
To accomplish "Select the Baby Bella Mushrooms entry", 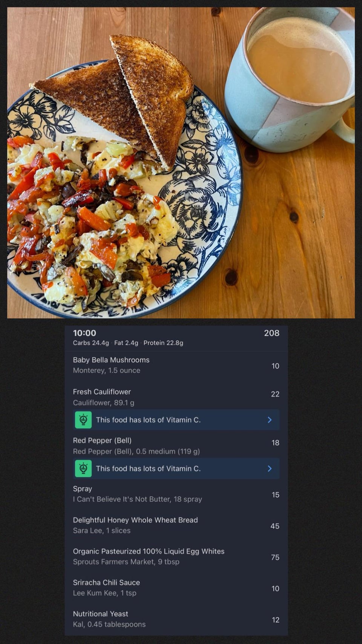I will coord(176,365).
